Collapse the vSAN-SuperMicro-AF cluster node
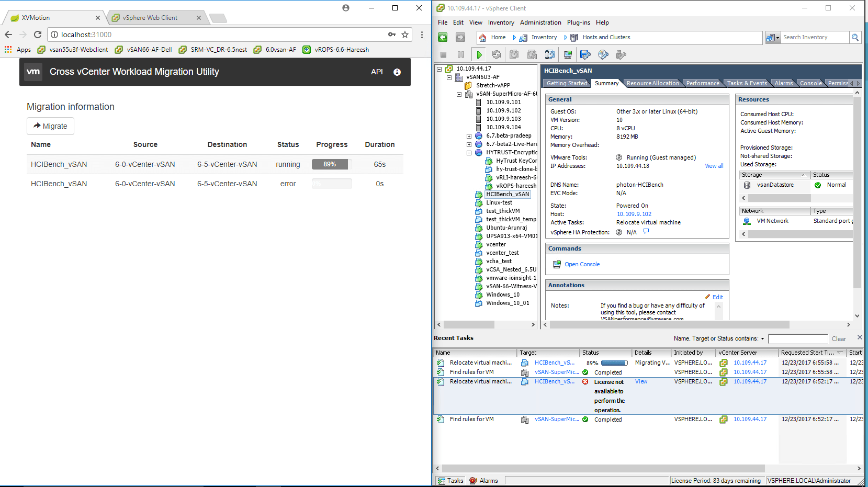This screenshot has width=868, height=487. tap(459, 94)
